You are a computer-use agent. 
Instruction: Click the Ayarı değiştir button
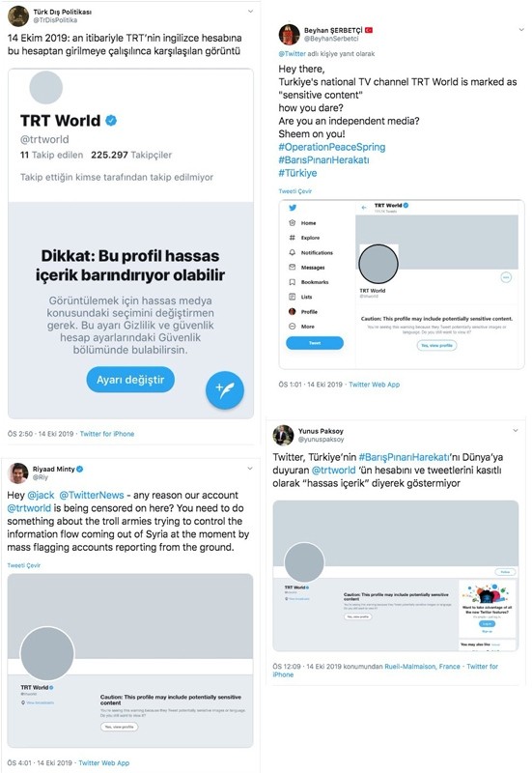tap(130, 380)
